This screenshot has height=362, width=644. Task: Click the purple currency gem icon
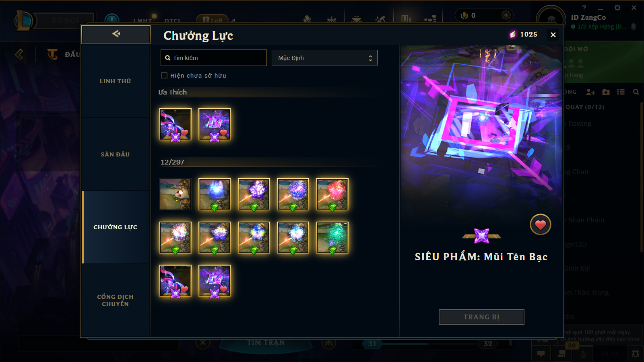pyautogui.click(x=513, y=35)
